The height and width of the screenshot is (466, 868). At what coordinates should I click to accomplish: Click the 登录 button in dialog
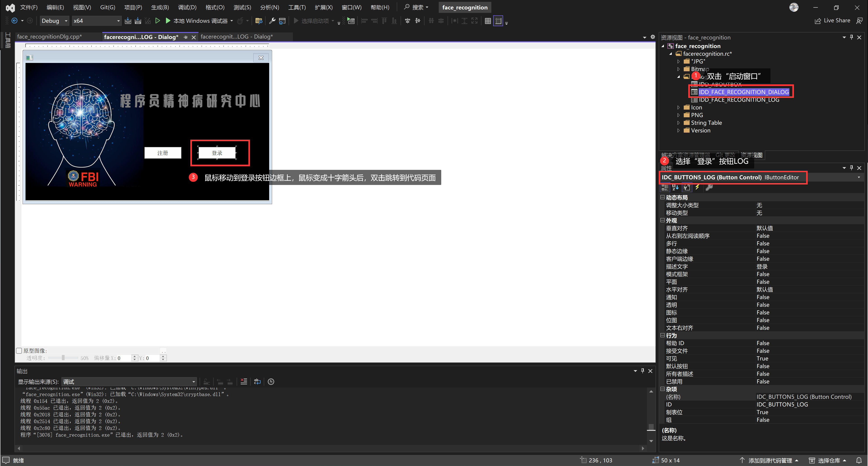[x=217, y=153]
